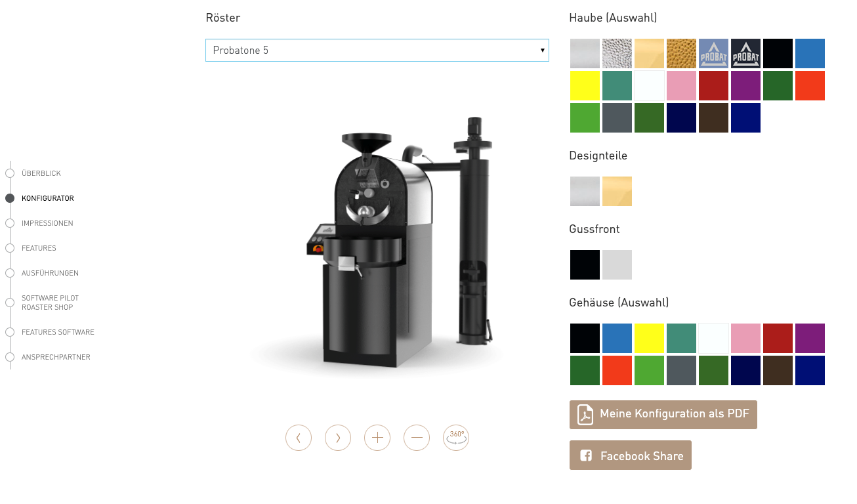Click the Facebook Share button

[x=631, y=455]
